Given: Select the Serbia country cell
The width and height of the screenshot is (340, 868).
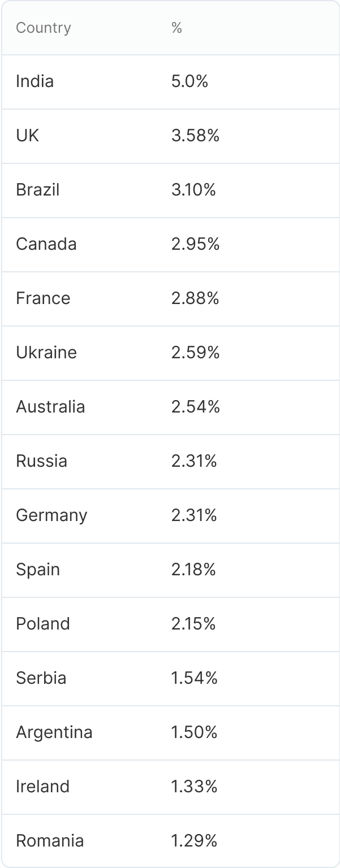Looking at the screenshot, I should (41, 678).
